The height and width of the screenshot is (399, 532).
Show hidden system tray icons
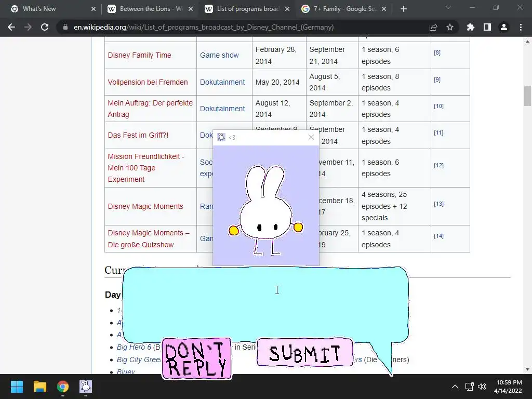pyautogui.click(x=455, y=387)
